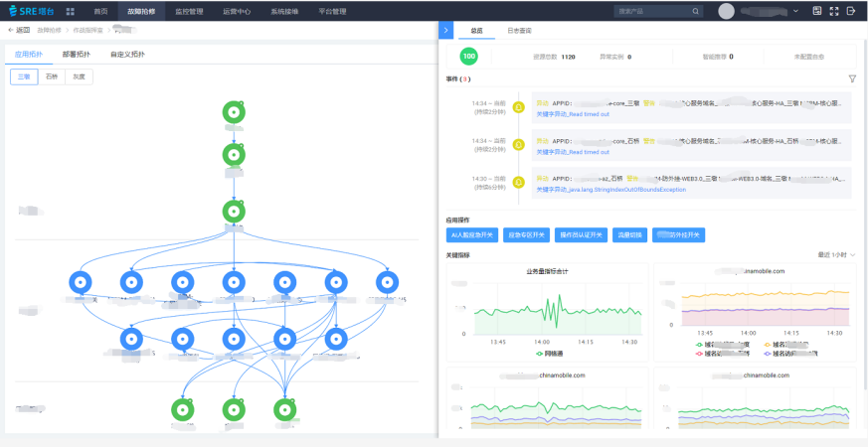Select rightmost green node in bottom row

pyautogui.click(x=284, y=409)
